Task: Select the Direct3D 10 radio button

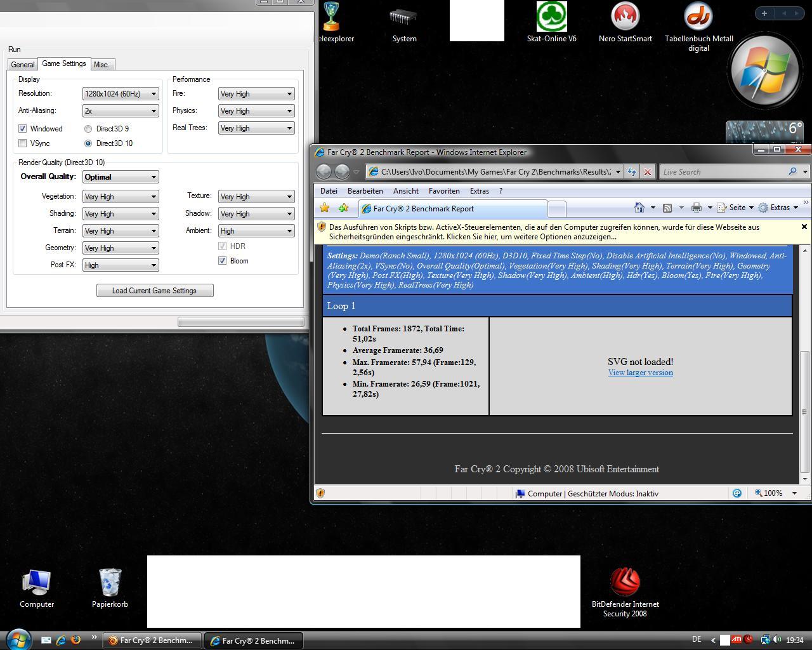Action: (x=88, y=143)
